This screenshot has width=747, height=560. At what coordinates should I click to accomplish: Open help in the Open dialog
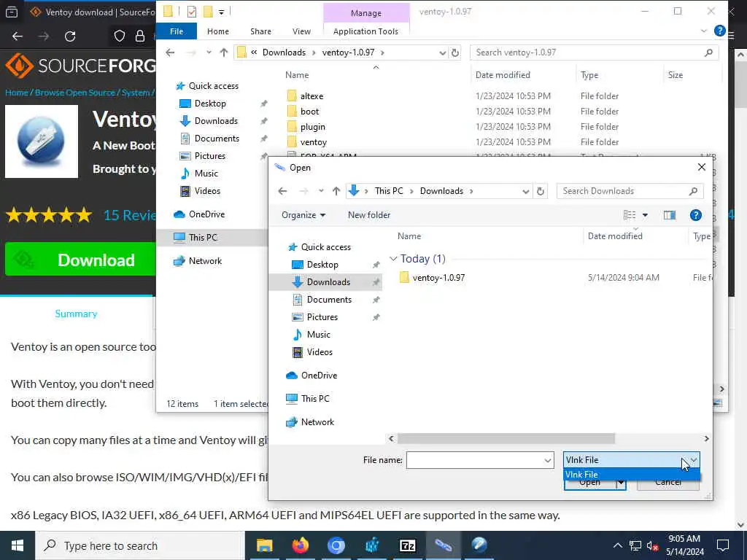click(695, 215)
